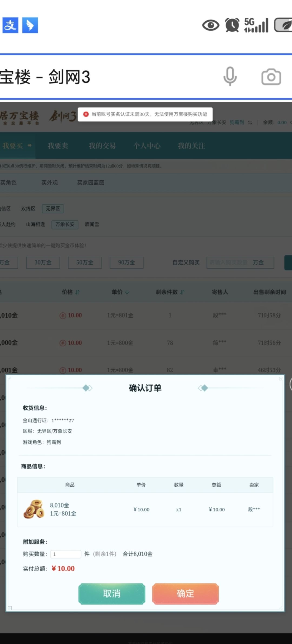This screenshot has width=292, height=644.
Task: Click the 区服 无界区/万象长安 line
Action: (x=47, y=431)
